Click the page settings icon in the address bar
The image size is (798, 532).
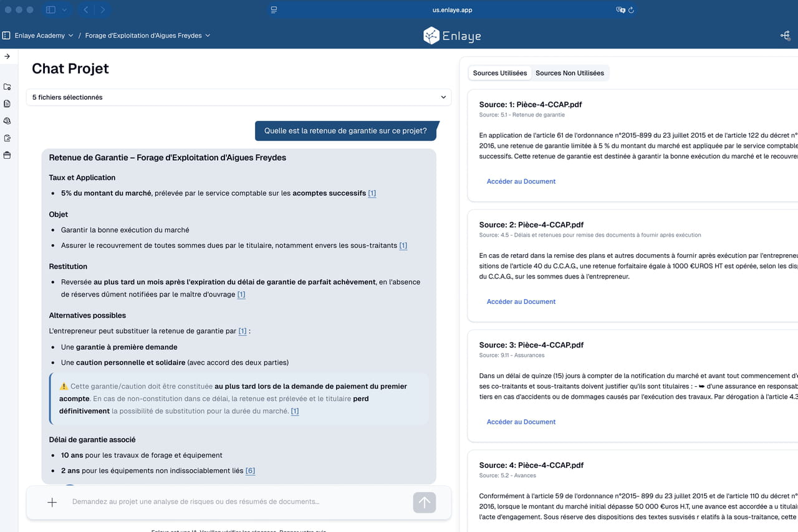[x=274, y=10]
